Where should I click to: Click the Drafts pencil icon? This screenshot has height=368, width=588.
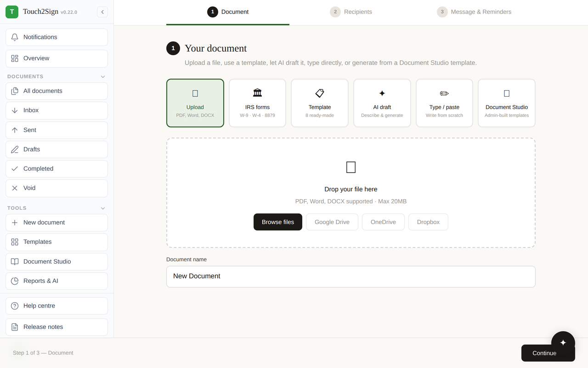click(x=15, y=149)
